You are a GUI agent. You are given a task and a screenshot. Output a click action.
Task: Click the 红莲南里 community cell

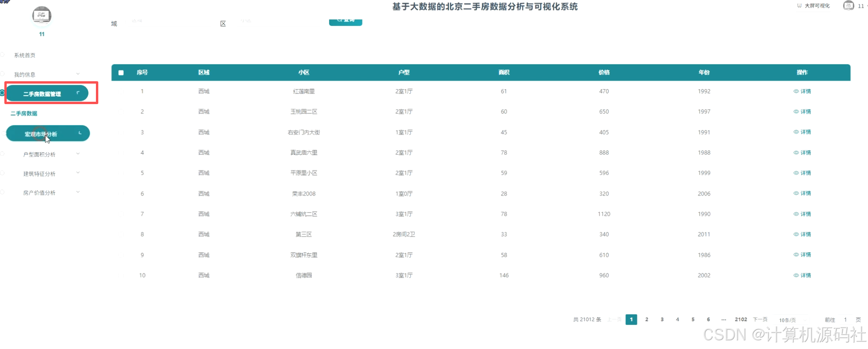(x=304, y=91)
